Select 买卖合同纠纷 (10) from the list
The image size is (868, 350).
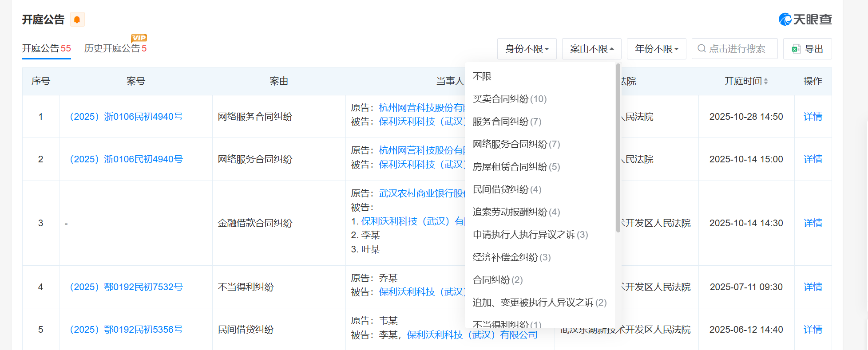(x=509, y=99)
